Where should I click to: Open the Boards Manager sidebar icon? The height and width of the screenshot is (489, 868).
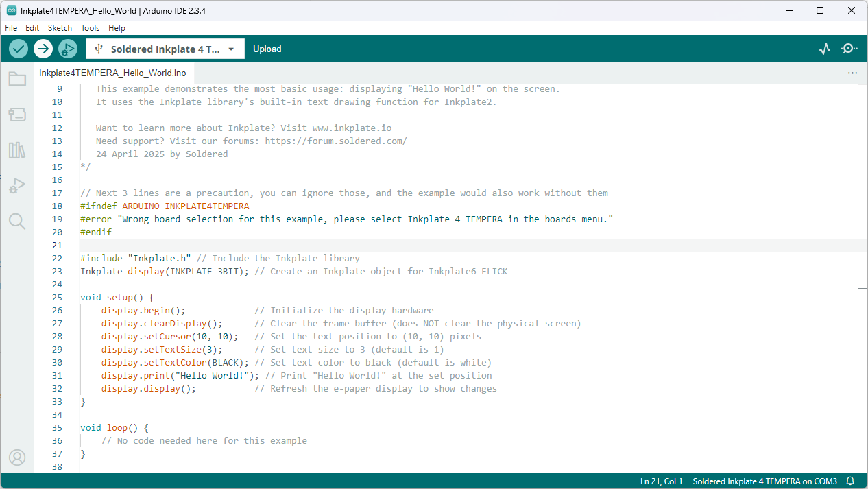(17, 115)
